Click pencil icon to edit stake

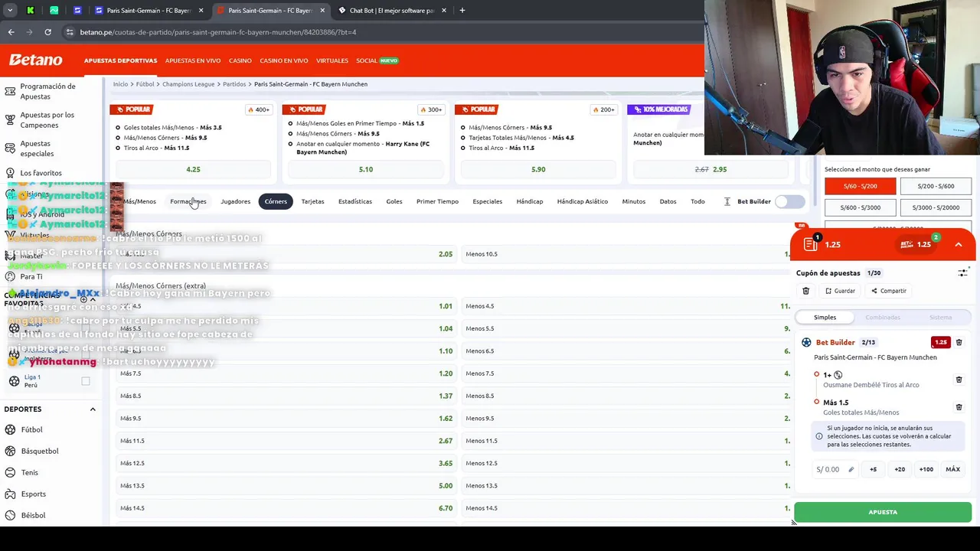851,469
